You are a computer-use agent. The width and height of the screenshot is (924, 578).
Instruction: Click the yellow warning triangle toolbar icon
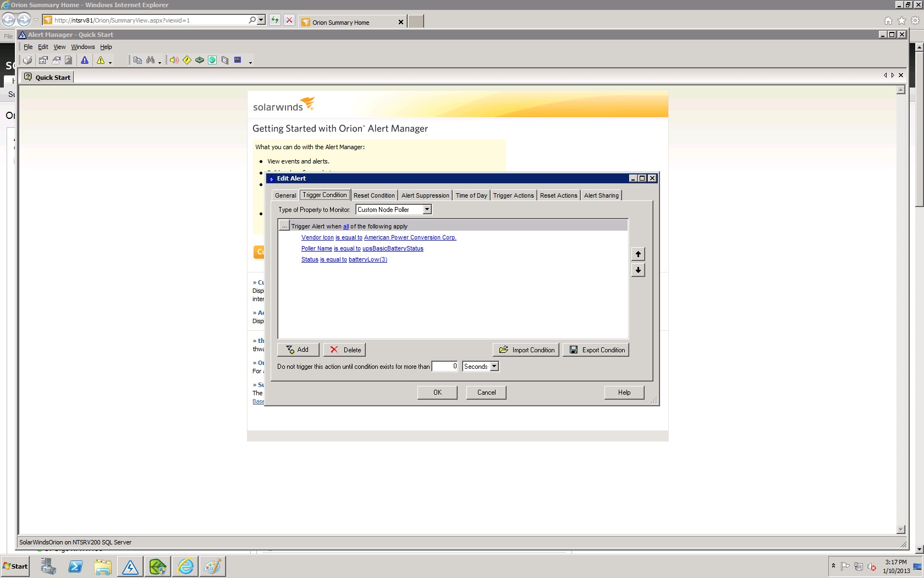(101, 61)
